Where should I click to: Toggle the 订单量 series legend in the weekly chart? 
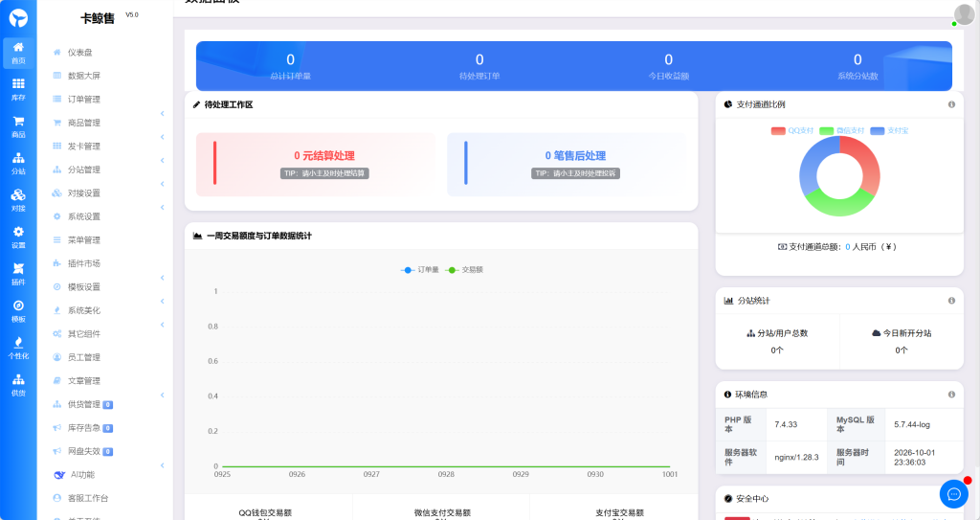point(419,270)
